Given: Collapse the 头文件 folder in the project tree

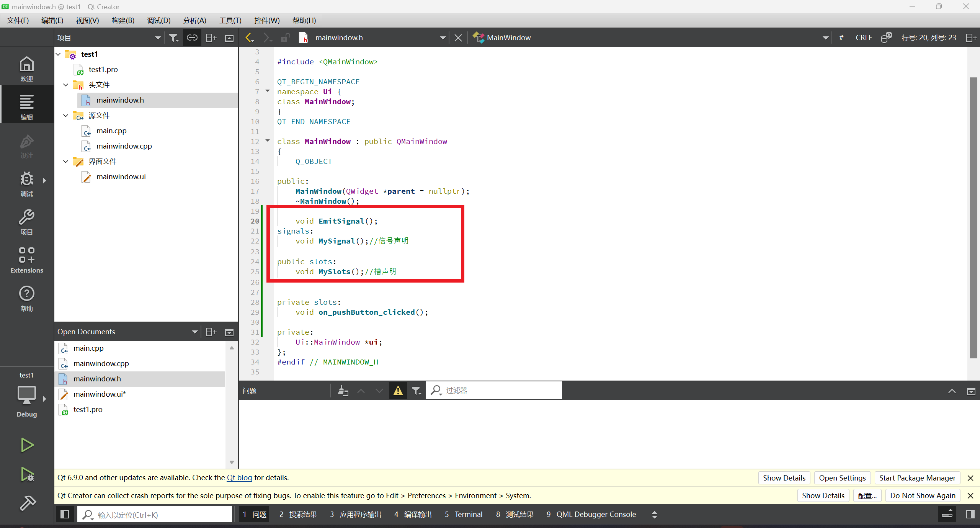Looking at the screenshot, I should (x=66, y=85).
